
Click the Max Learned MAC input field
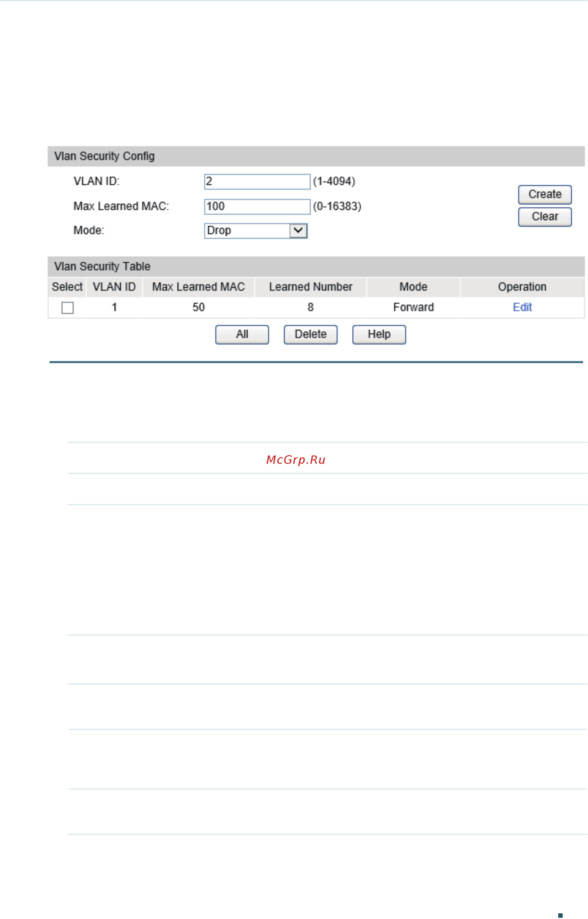point(257,207)
